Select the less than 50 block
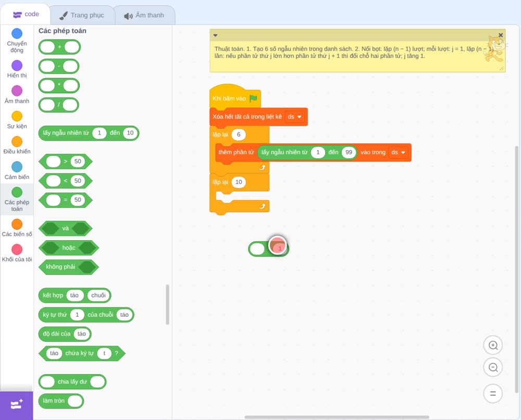 [66, 181]
